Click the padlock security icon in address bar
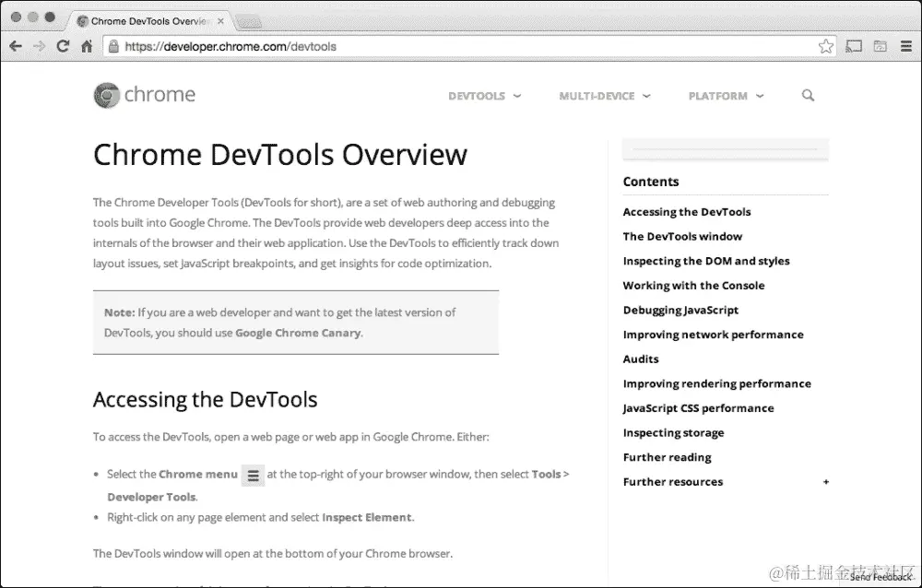Image resolution: width=922 pixels, height=588 pixels. pyautogui.click(x=113, y=46)
